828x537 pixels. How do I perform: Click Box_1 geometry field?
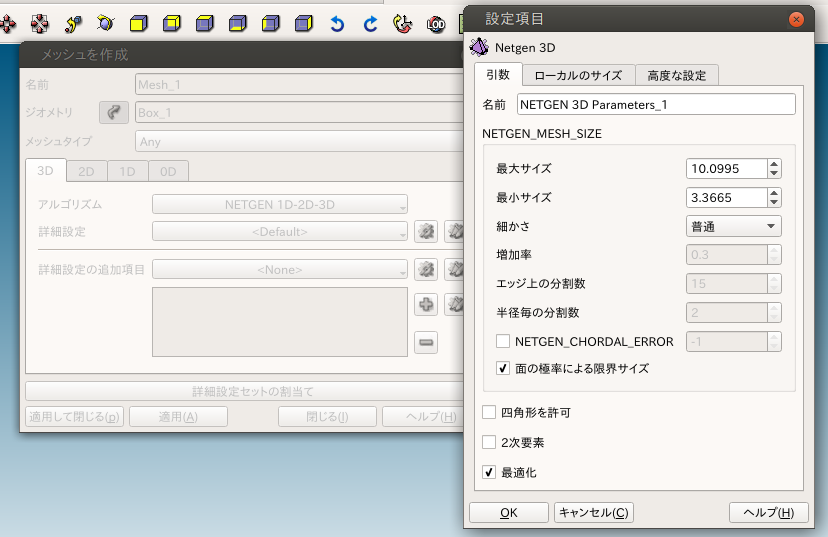click(299, 112)
